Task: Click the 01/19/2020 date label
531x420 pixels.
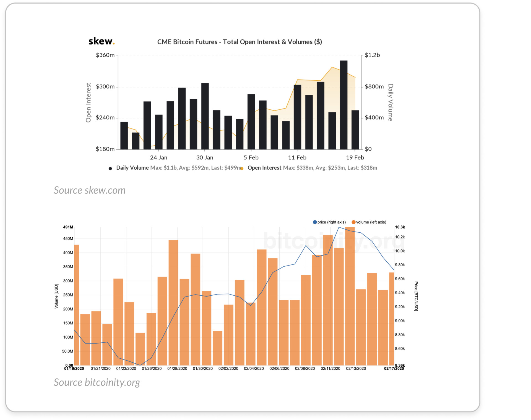Action: point(74,369)
